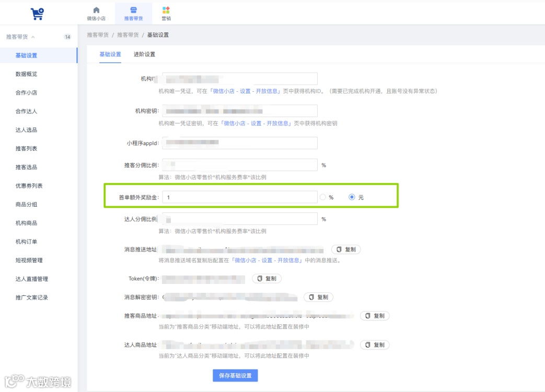Go to 推客选品 in sidebar
Viewport: 545px width, 392px height.
click(27, 168)
